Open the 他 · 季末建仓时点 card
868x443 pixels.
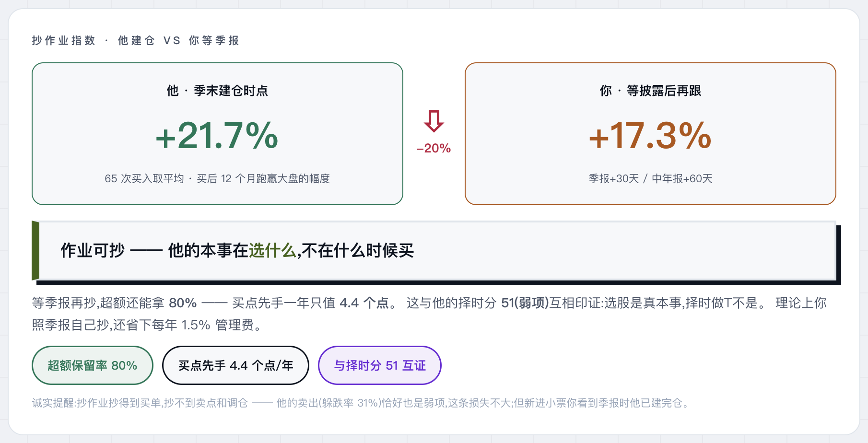coord(217,134)
